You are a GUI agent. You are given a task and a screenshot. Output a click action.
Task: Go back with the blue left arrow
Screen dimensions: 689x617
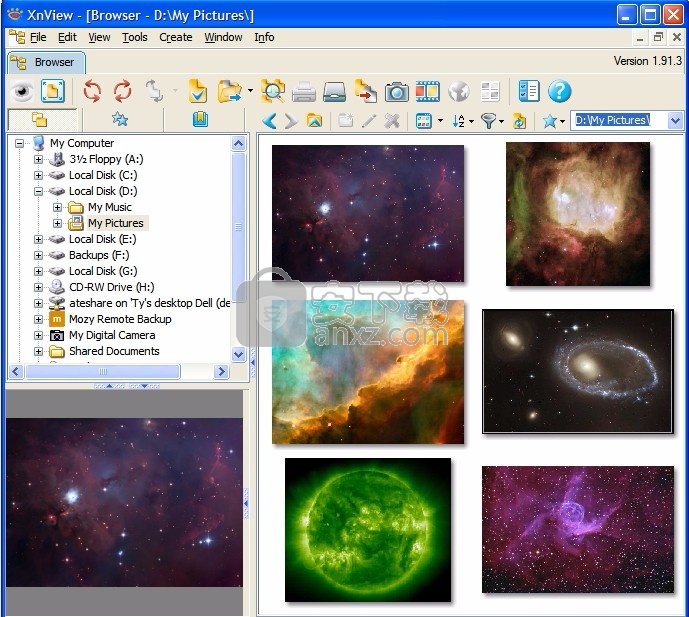pos(269,120)
